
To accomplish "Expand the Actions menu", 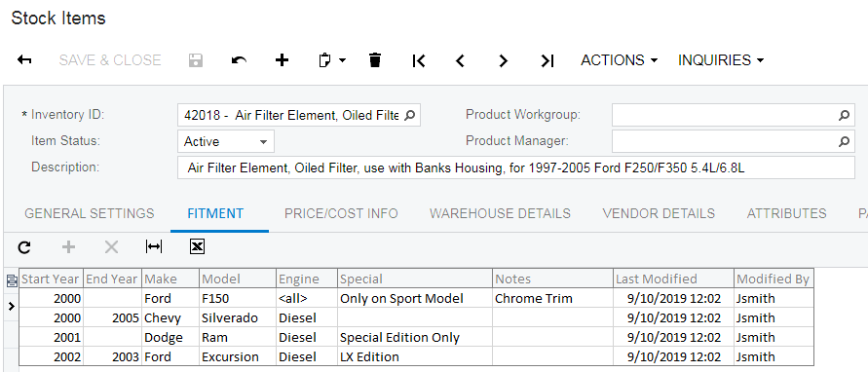I will pos(619,59).
